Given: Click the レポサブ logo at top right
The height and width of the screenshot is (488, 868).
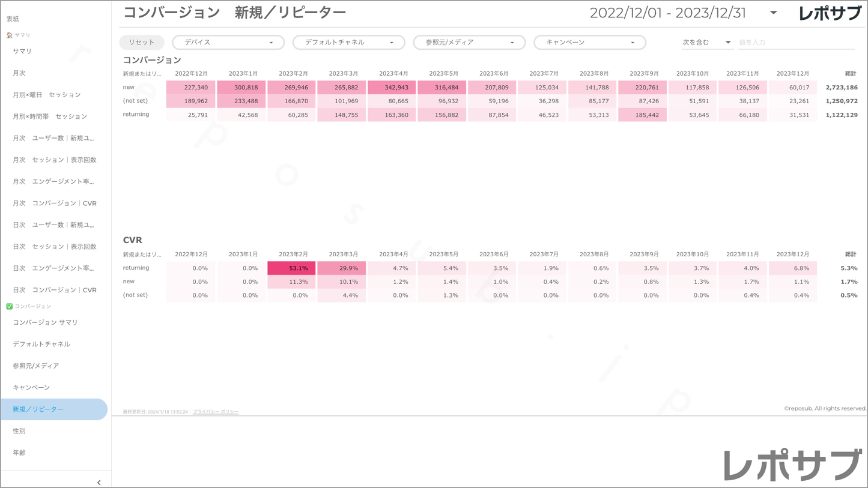Looking at the screenshot, I should (x=830, y=13).
